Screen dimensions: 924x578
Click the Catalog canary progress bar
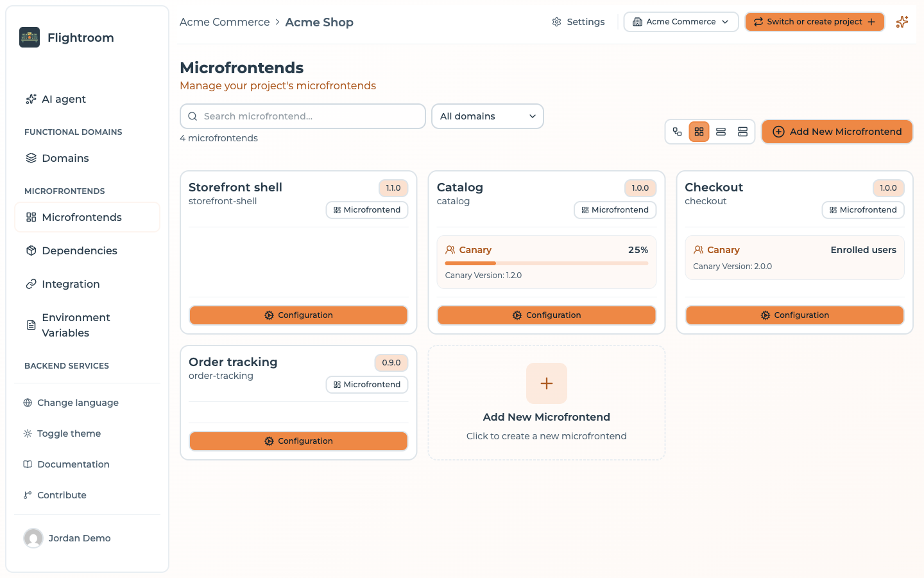point(547,263)
